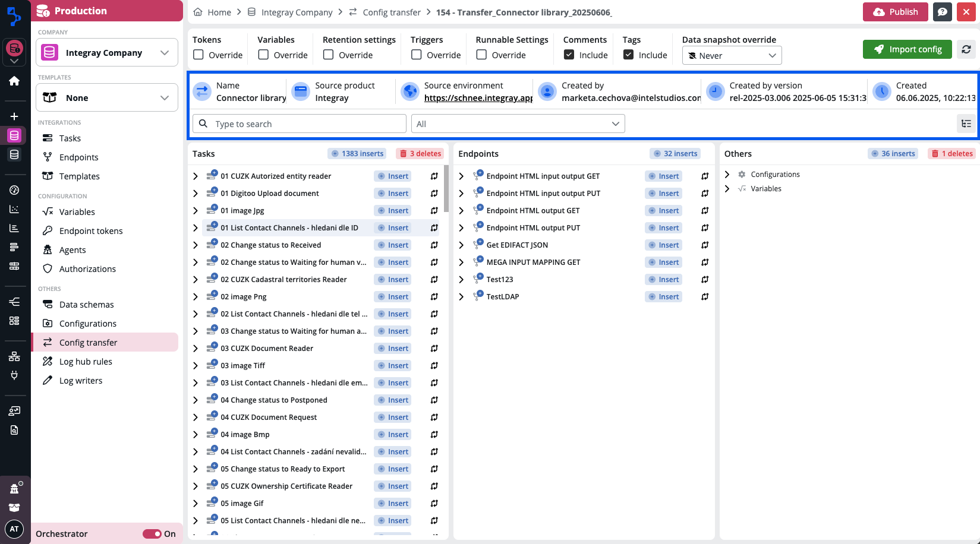Open the Data snapshot override dropdown
The height and width of the screenshot is (544, 980).
732,55
